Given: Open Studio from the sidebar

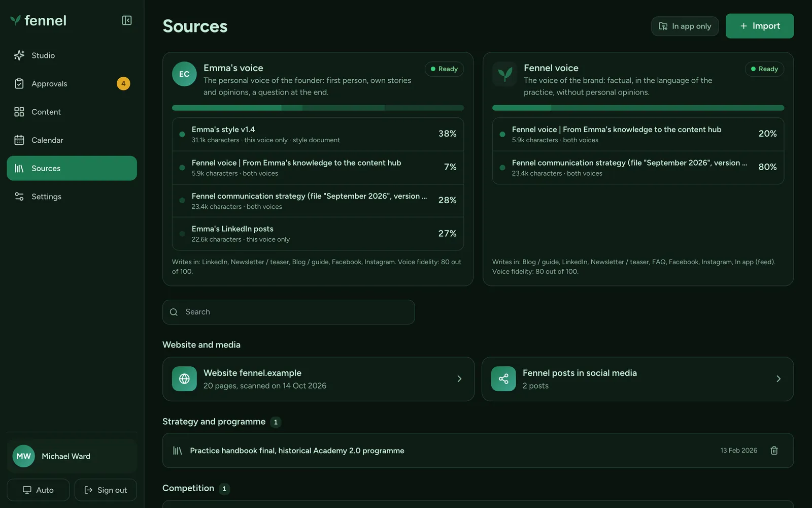Looking at the screenshot, I should tap(72, 55).
